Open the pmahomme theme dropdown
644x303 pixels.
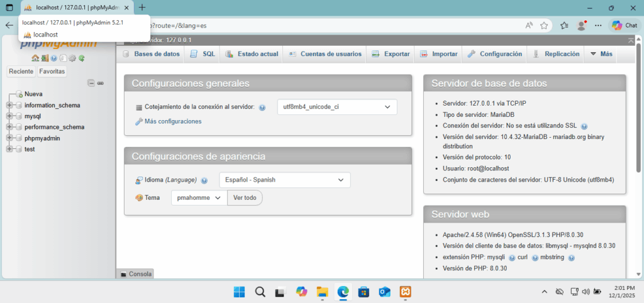pos(199,197)
